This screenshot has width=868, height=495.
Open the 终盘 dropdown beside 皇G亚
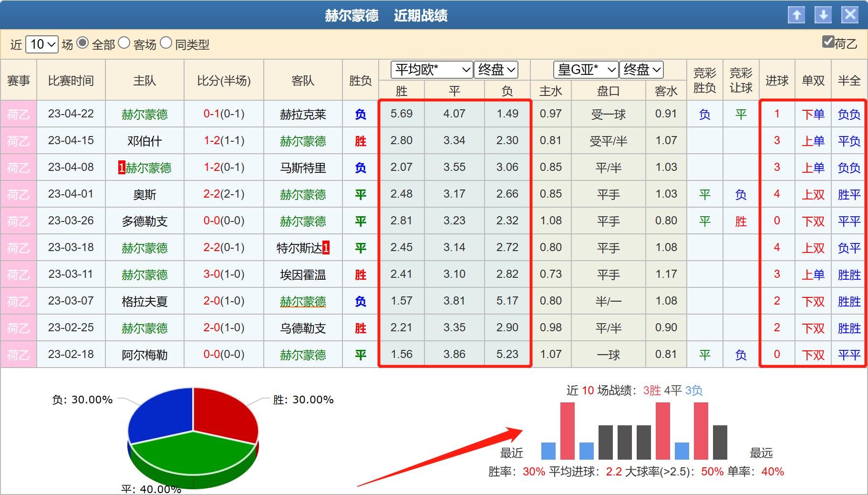(641, 70)
